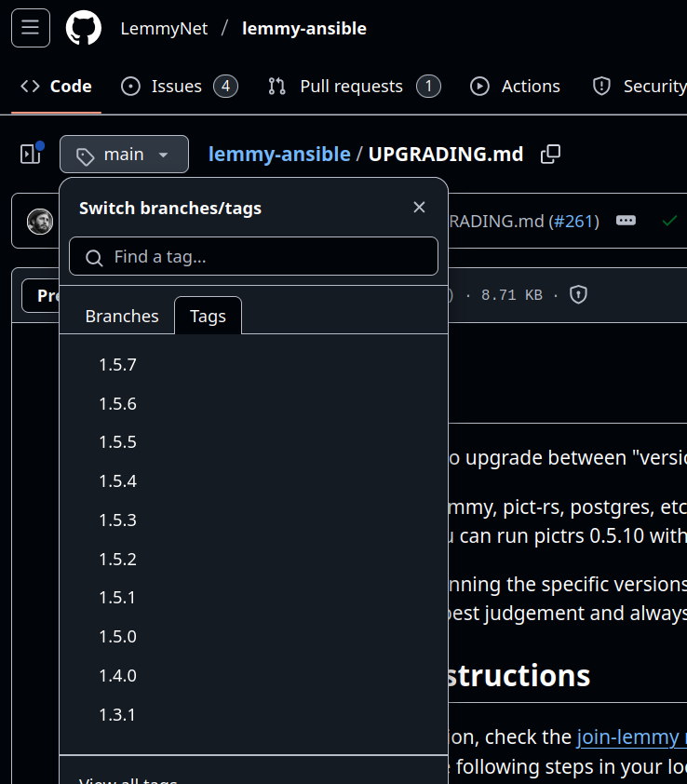The image size is (687, 784).
Task: Open the LemmyNet organization page
Action: point(164,29)
